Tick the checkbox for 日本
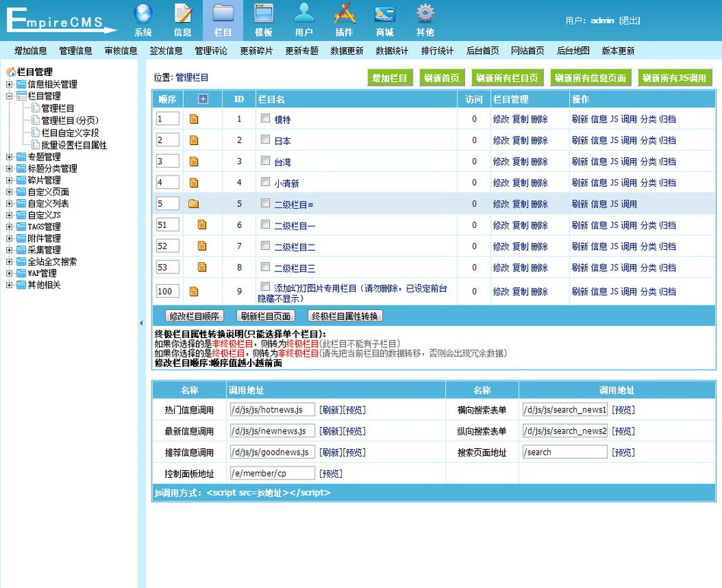Viewport: 722px width, 588px height. click(x=265, y=140)
